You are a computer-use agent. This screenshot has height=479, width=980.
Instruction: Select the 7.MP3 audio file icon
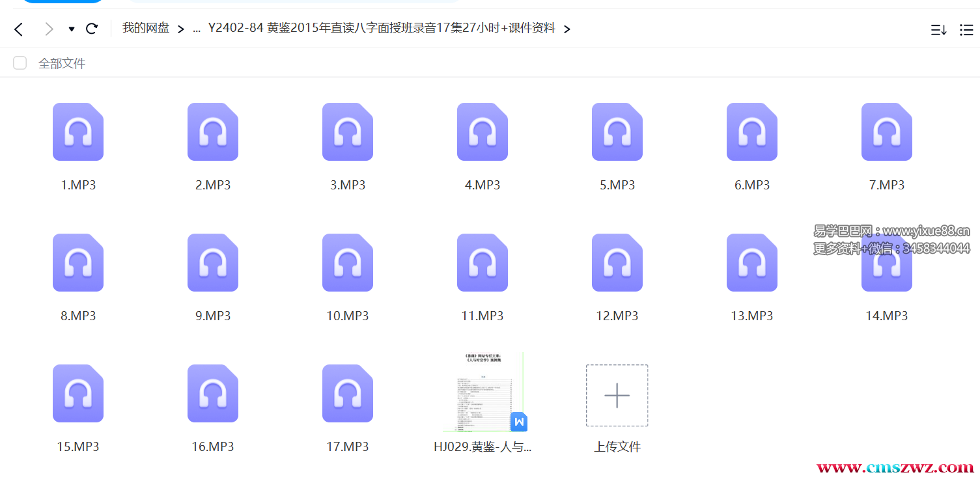(887, 132)
